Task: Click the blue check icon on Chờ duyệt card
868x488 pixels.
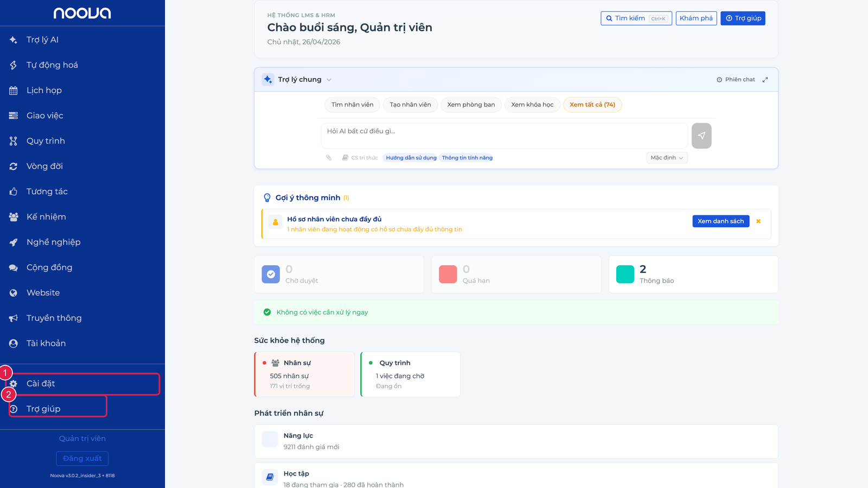Action: [271, 274]
